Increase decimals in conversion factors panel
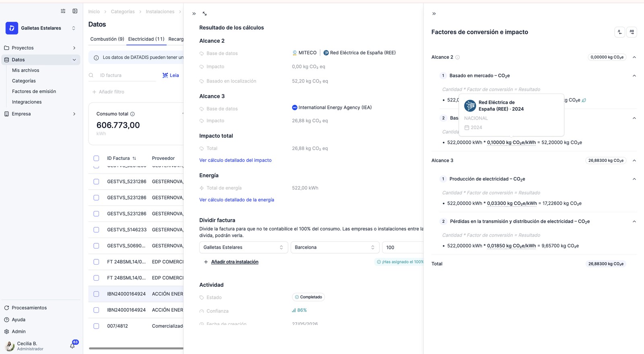644x354 pixels. (632, 32)
